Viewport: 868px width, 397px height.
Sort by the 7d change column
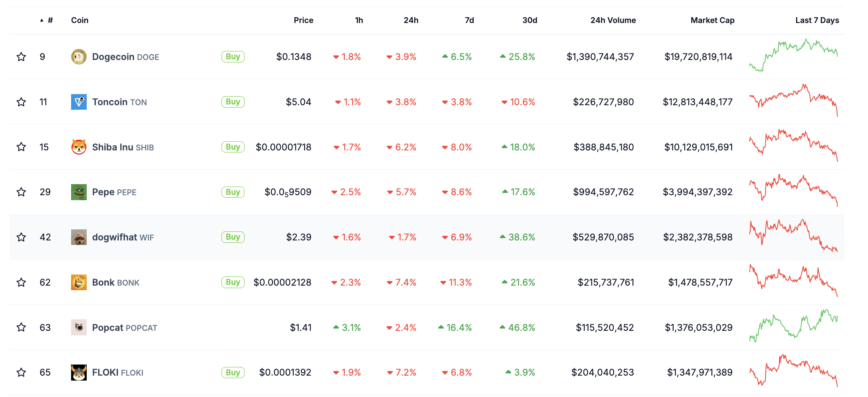tap(469, 20)
